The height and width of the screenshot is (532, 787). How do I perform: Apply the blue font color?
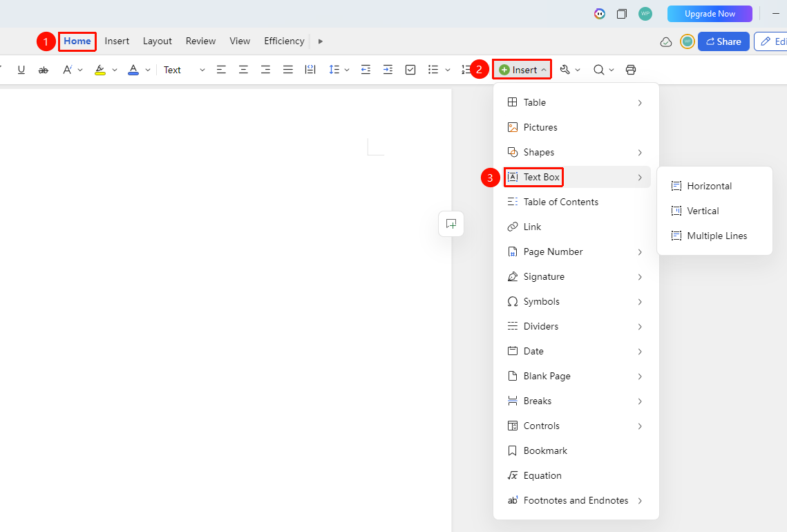(x=133, y=70)
